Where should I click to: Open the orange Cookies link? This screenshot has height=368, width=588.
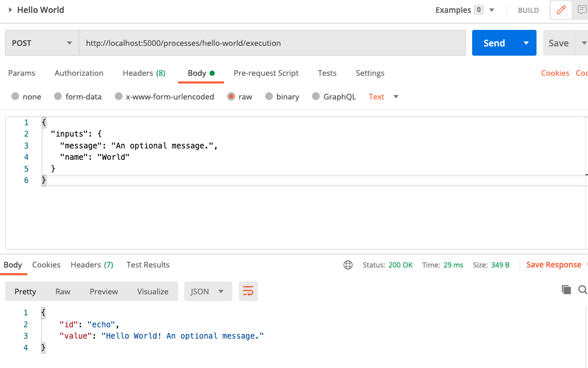click(x=555, y=73)
